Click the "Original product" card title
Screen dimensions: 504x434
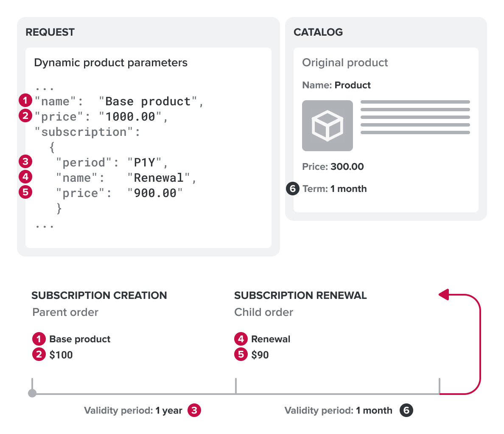point(345,62)
